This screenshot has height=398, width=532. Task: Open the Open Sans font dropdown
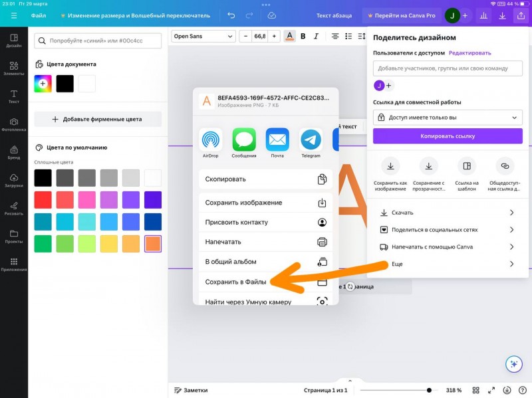tap(203, 37)
